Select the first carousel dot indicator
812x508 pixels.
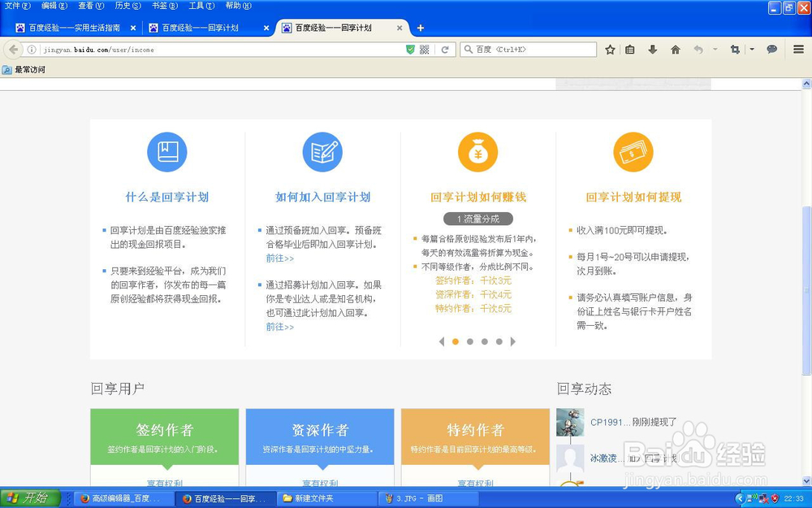(456, 341)
